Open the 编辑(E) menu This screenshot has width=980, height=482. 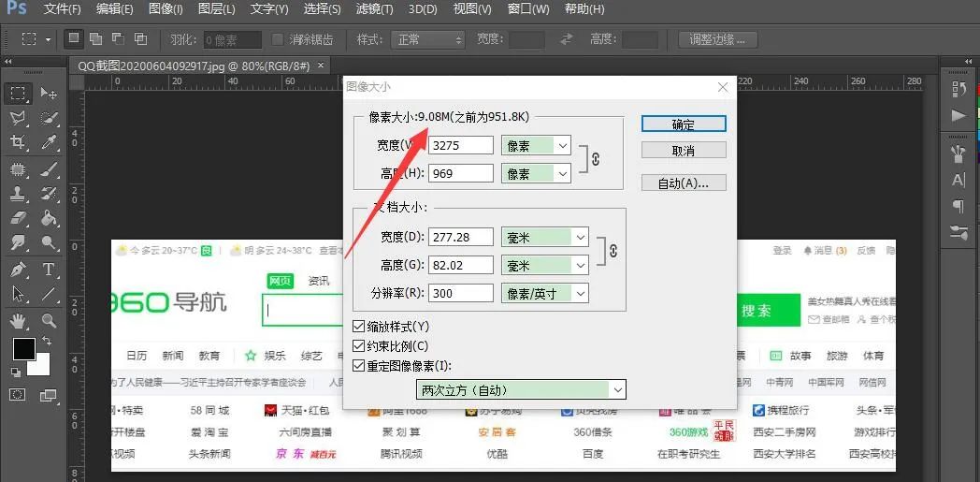[x=115, y=9]
